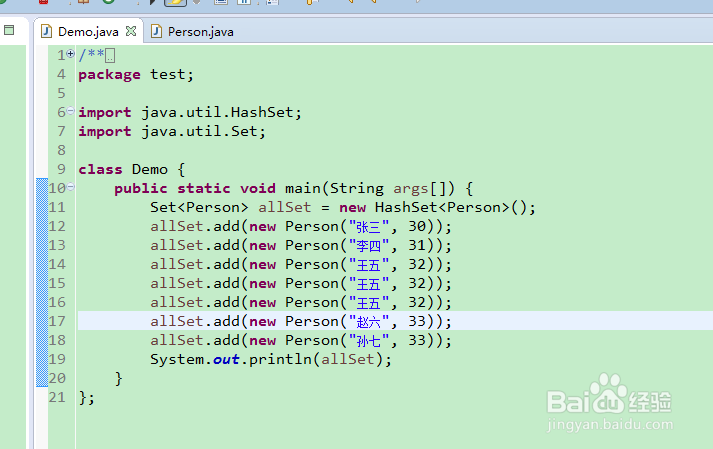The height and width of the screenshot is (449, 713).
Task: Expand the folded comment at line 1
Action: pos(70,54)
